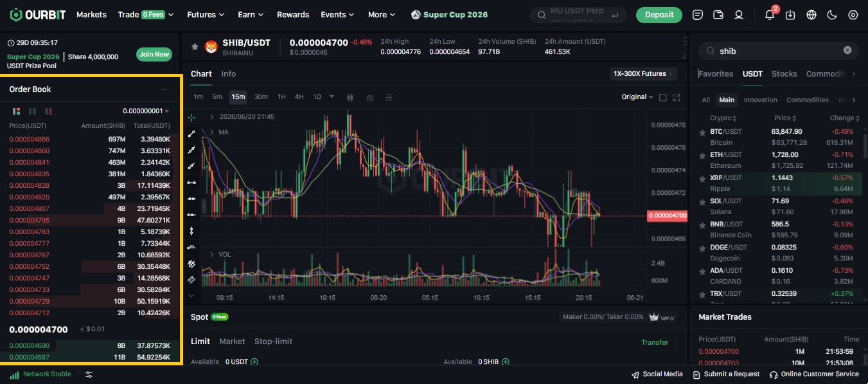
Task: Favorite the ETH/USDT row star
Action: (702, 155)
